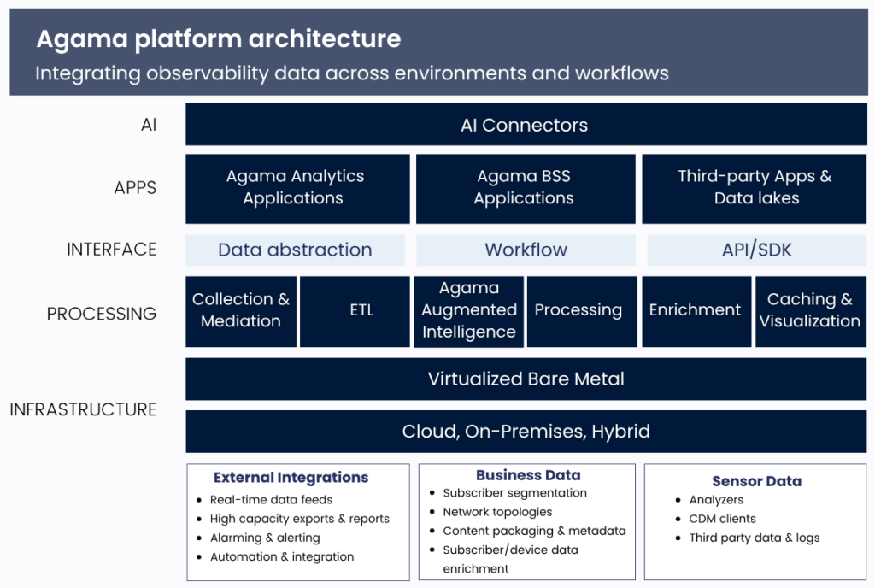The height and width of the screenshot is (588, 875).
Task: Choose the API/SDK interface box
Action: [x=755, y=250]
